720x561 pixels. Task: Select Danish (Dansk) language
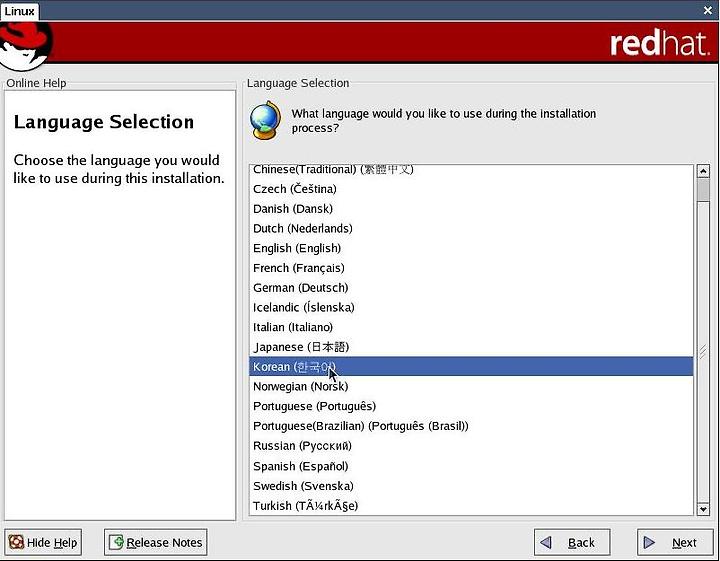[x=471, y=208]
